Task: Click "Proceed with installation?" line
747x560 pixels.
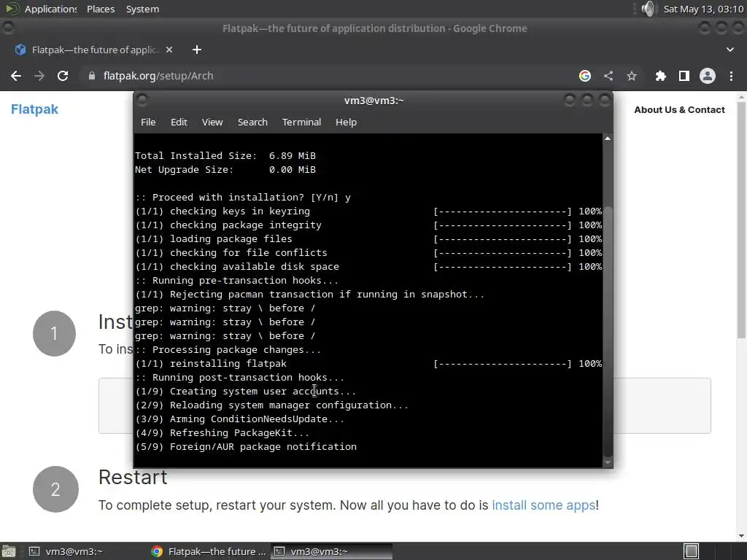Action: point(243,197)
